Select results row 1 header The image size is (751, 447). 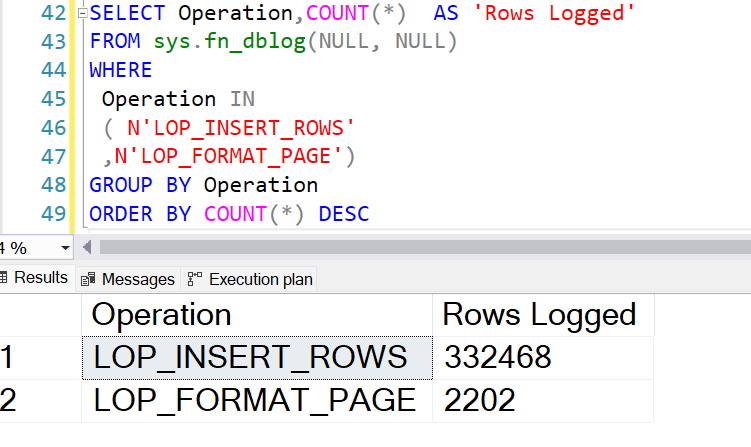coord(40,358)
